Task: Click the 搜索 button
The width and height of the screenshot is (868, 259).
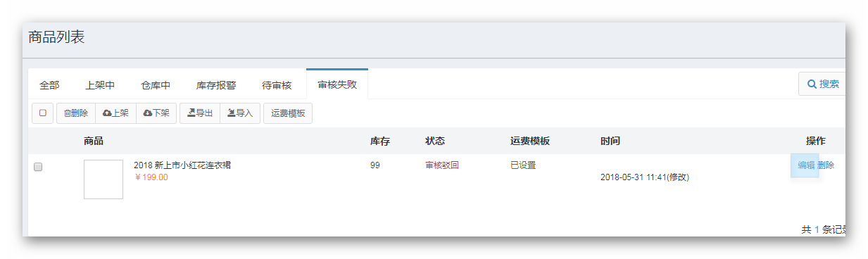Action: (822, 84)
